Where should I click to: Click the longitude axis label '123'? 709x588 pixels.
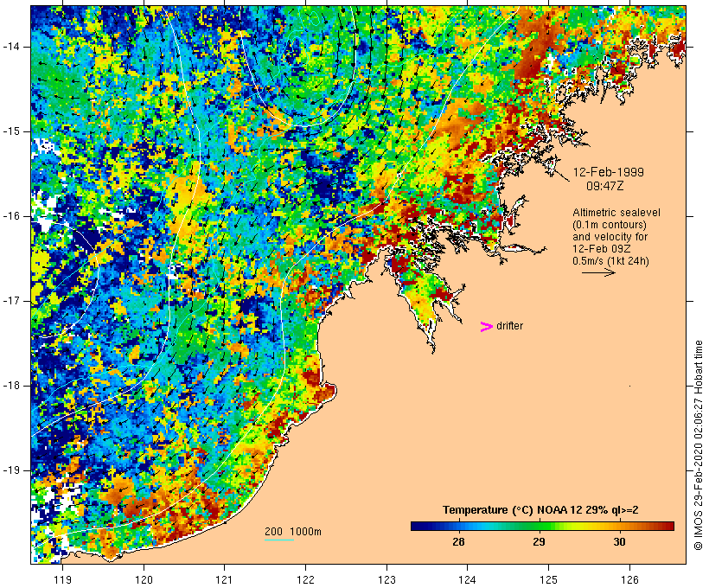tap(386, 579)
